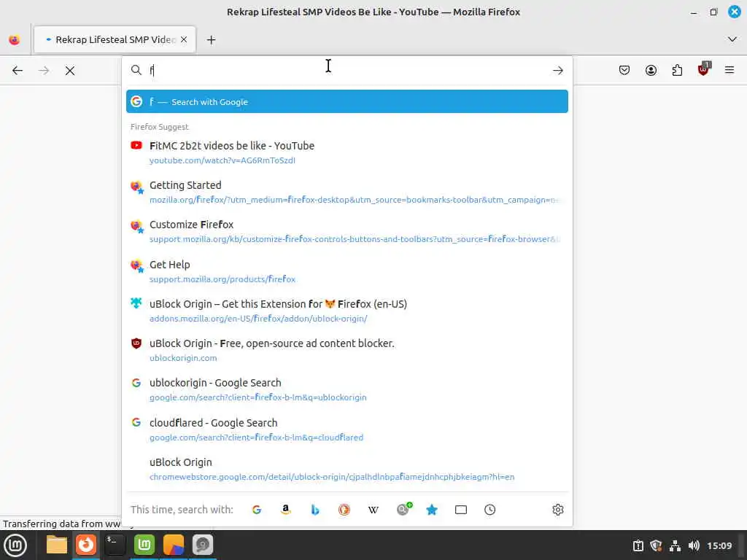This screenshot has height=560, width=747.
Task: Open cloudflared - Google Search suggestion
Action: click(x=347, y=429)
